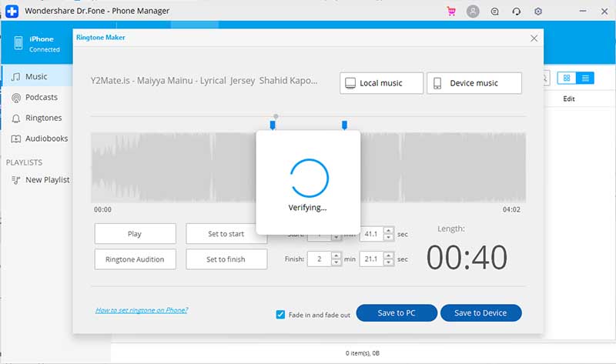Click Save to Device button
This screenshot has width=616, height=364.
[x=480, y=313]
